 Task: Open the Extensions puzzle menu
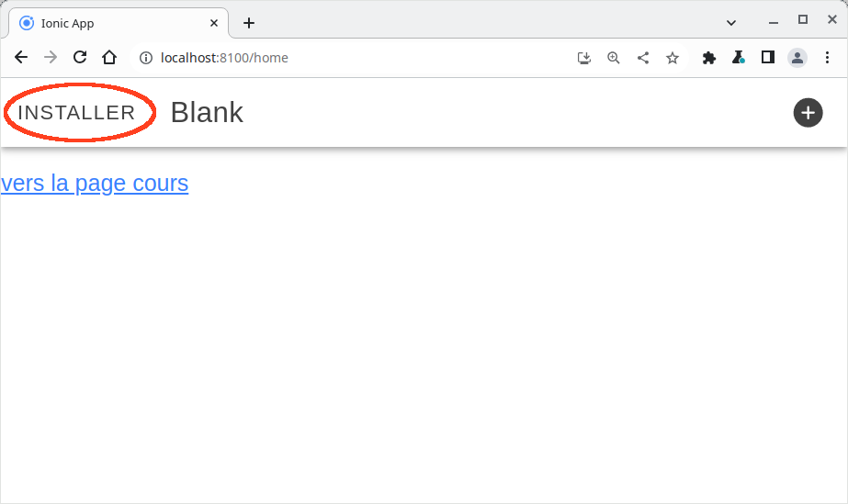click(709, 58)
